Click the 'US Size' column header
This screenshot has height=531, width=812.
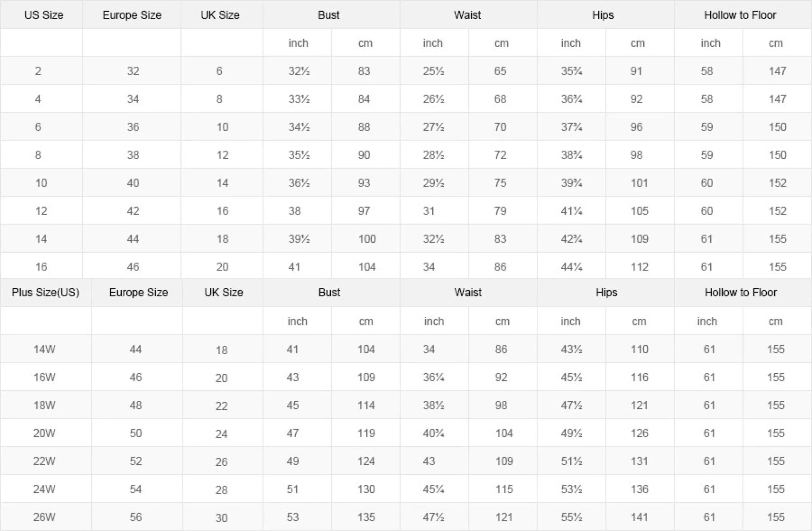44,15
